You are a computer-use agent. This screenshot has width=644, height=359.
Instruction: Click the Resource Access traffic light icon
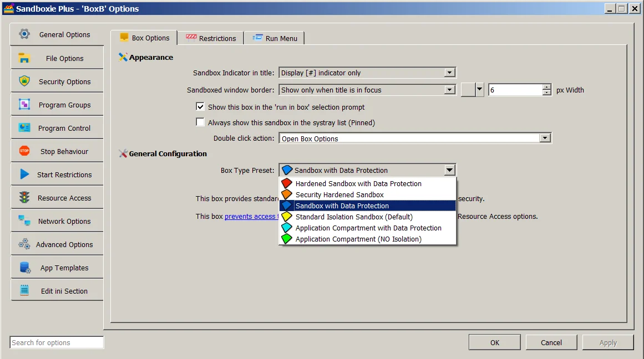pos(24,197)
